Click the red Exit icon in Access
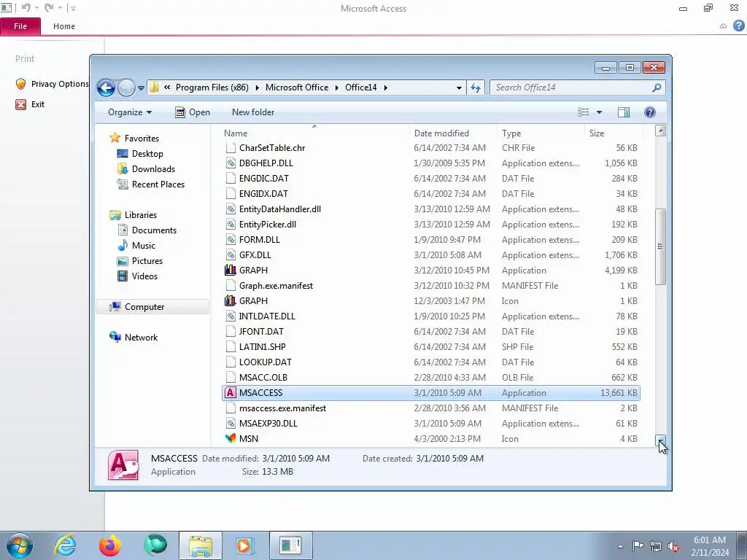The width and height of the screenshot is (747, 560). coord(20,104)
